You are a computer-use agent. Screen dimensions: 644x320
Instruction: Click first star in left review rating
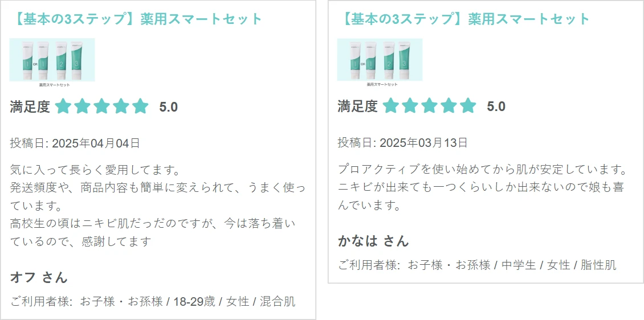tap(63, 106)
